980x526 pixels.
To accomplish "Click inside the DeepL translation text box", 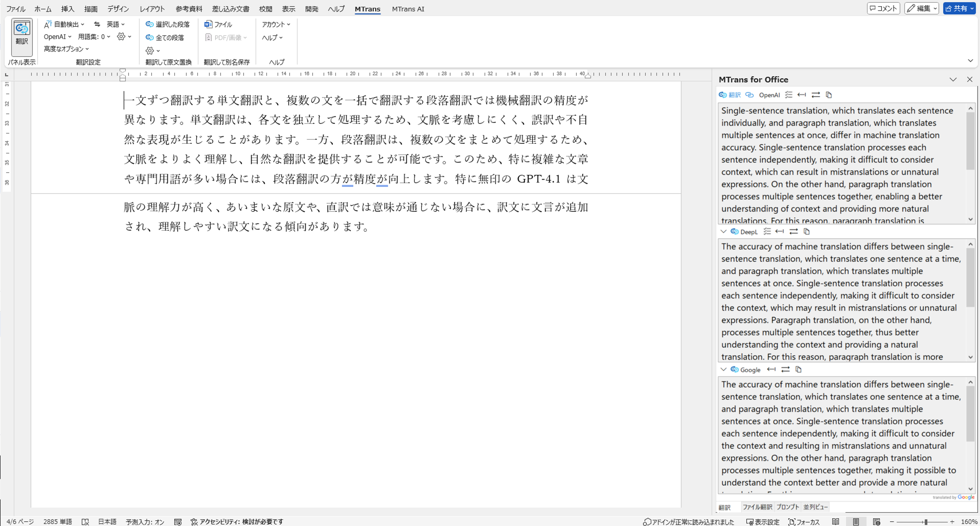I will [x=842, y=301].
